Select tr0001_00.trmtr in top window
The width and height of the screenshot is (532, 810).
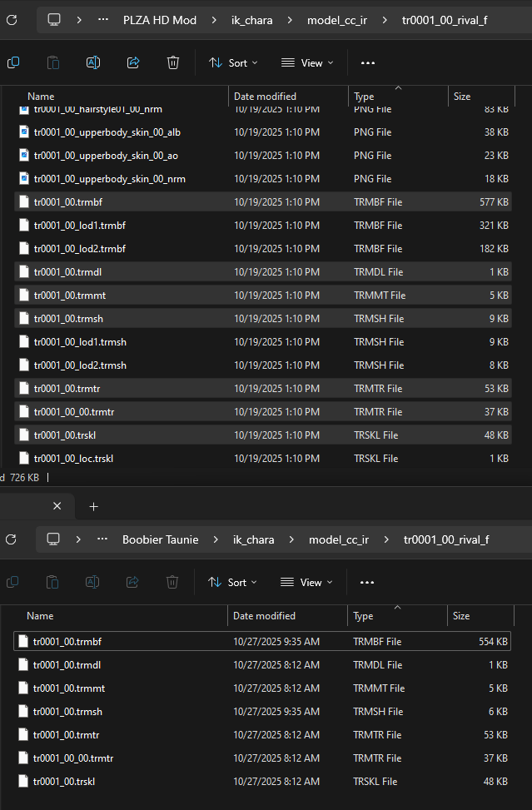tap(263, 388)
